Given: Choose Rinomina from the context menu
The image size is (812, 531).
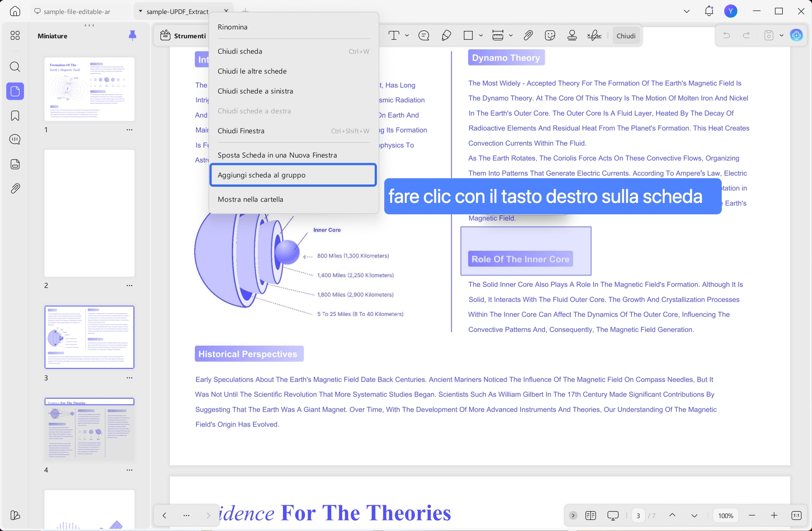Looking at the screenshot, I should (294, 27).
